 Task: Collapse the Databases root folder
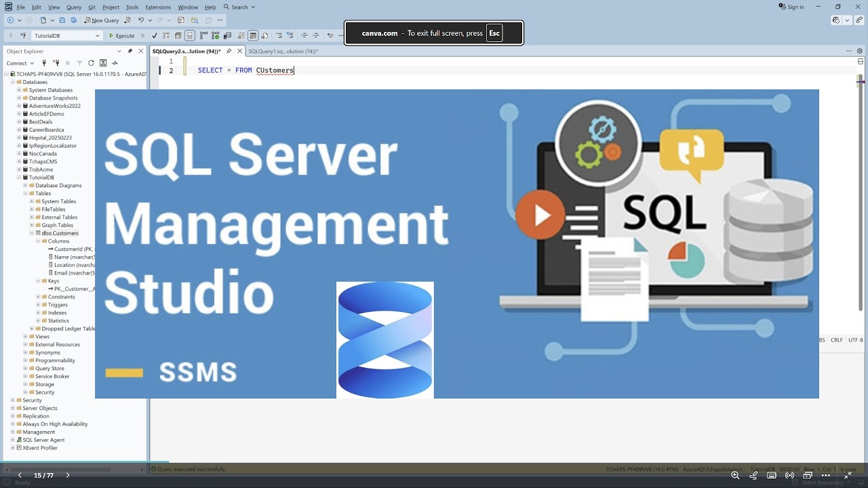[12, 82]
